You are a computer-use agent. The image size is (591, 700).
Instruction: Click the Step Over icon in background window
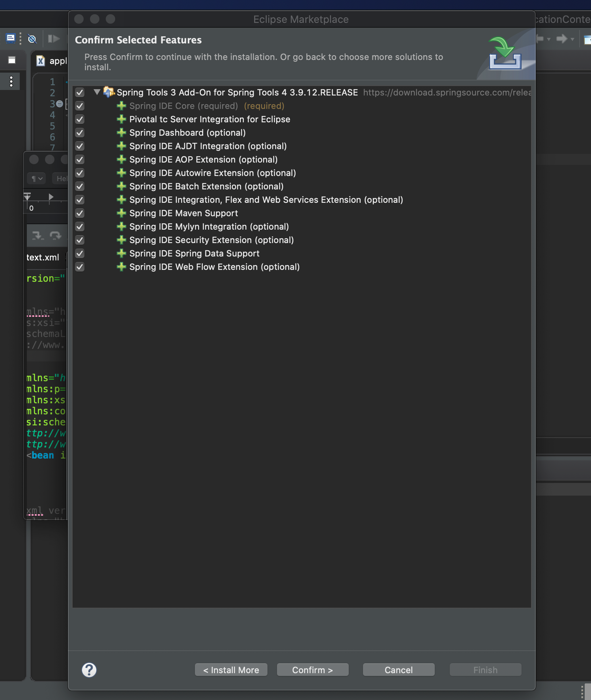coord(56,236)
